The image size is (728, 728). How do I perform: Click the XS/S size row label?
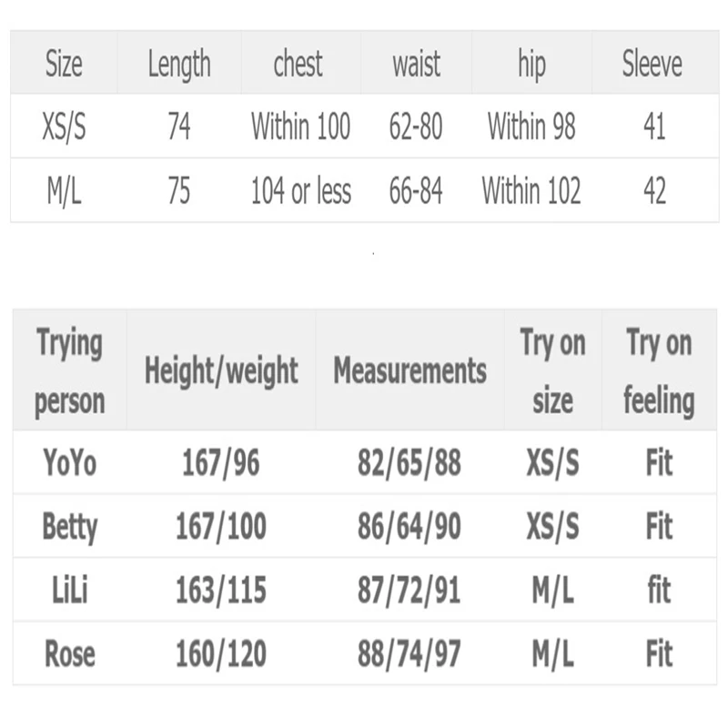[x=64, y=126]
